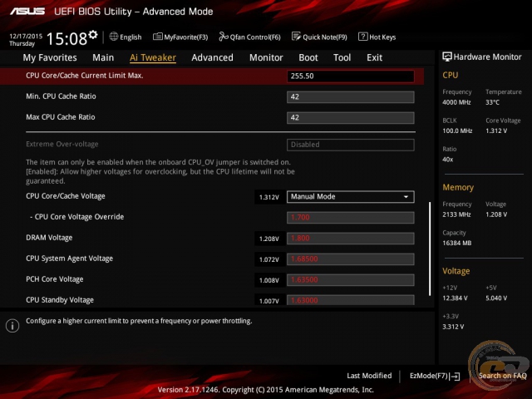Viewport: 532px width, 399px height.
Task: Click the PCH Core Voltage field
Action: pos(351,280)
